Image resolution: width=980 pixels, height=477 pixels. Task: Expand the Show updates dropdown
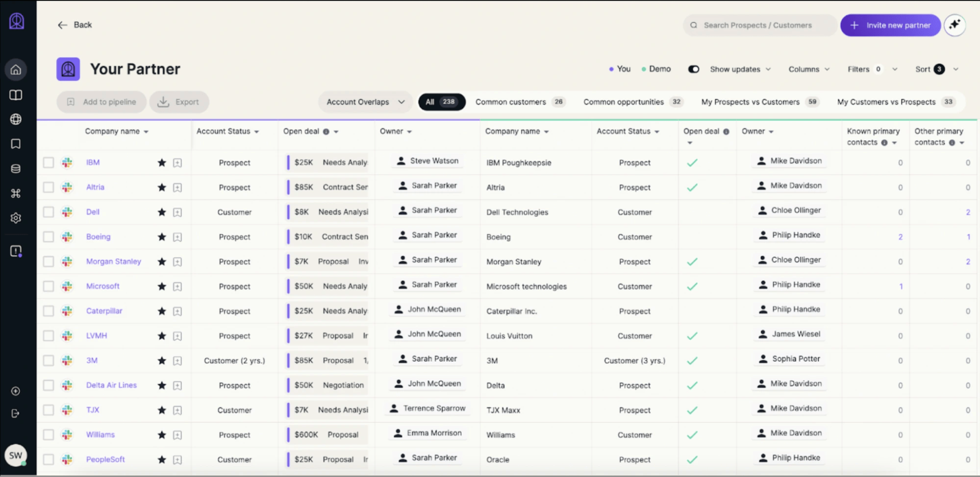pyautogui.click(x=741, y=69)
